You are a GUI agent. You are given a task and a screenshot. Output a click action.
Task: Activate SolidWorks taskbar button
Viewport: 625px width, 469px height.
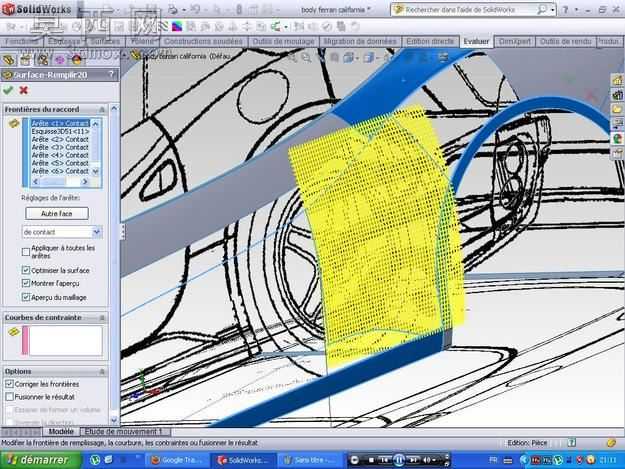point(243,460)
